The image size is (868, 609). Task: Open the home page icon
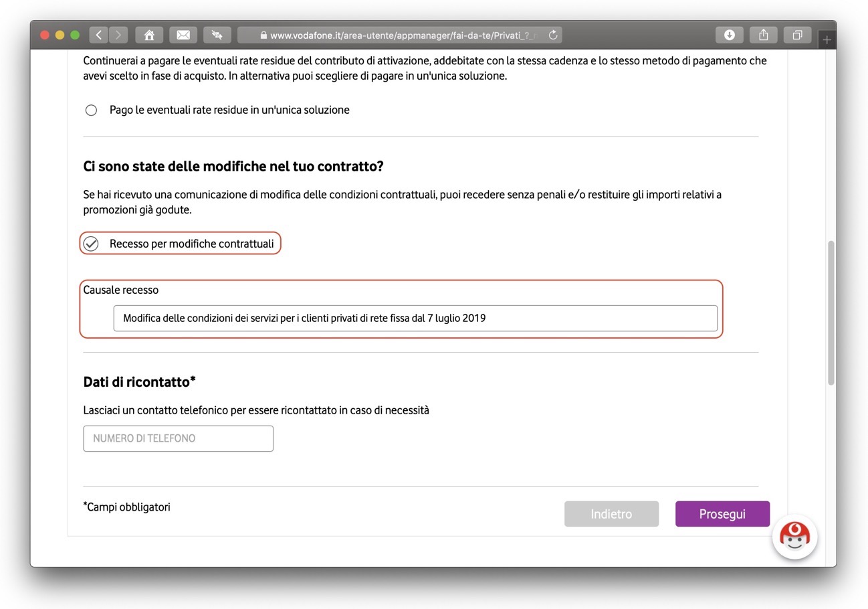tap(149, 35)
